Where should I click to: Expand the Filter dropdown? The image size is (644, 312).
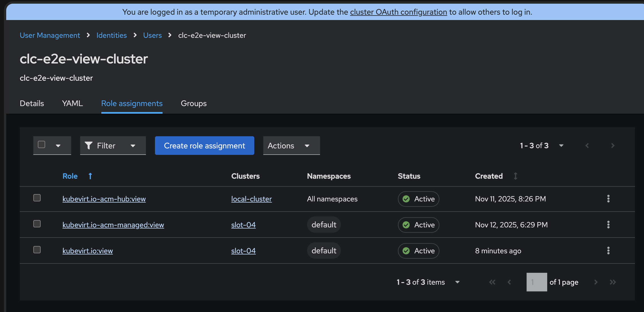click(113, 146)
